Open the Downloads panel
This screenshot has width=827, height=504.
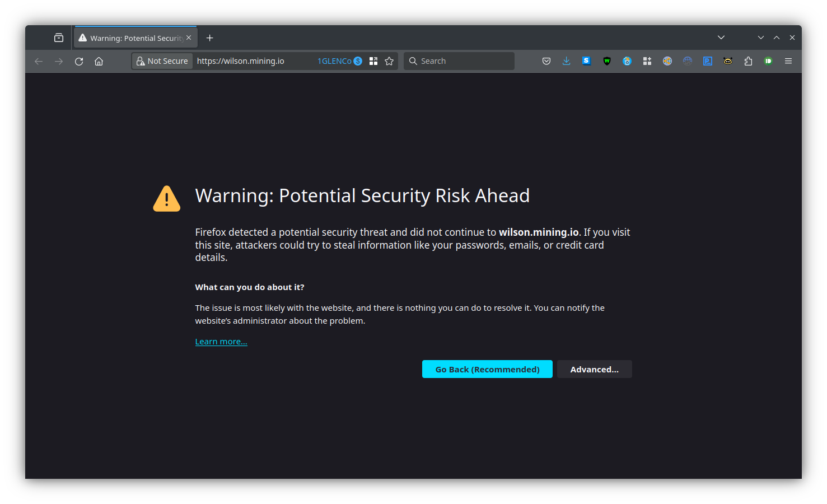pos(567,61)
